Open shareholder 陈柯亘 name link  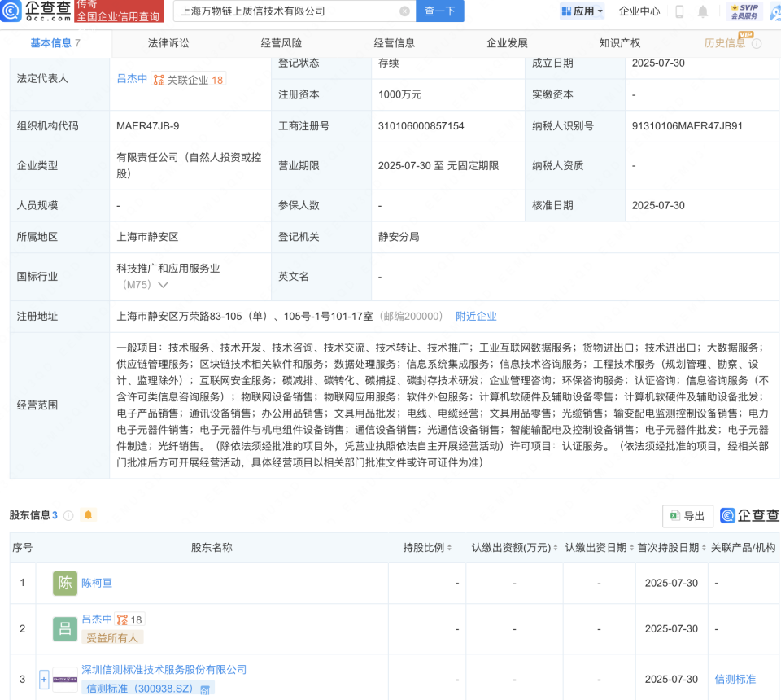click(x=97, y=583)
